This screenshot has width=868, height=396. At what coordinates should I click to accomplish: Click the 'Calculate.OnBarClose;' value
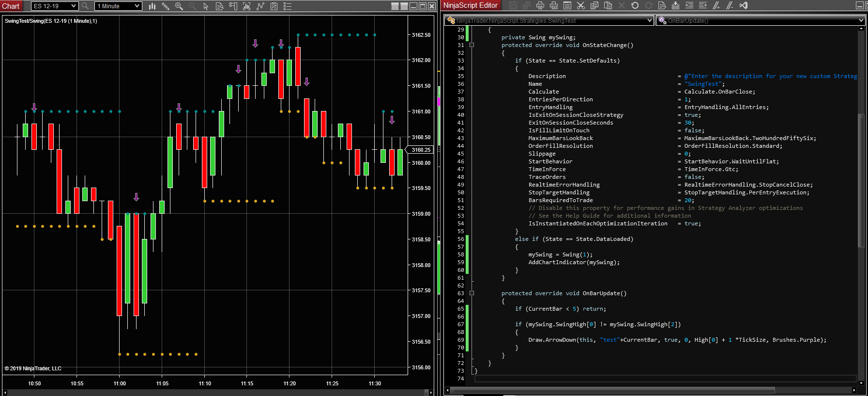pyautogui.click(x=719, y=92)
